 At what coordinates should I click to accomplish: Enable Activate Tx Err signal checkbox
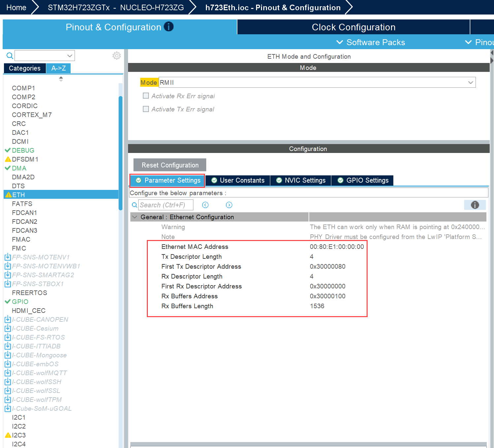point(146,109)
